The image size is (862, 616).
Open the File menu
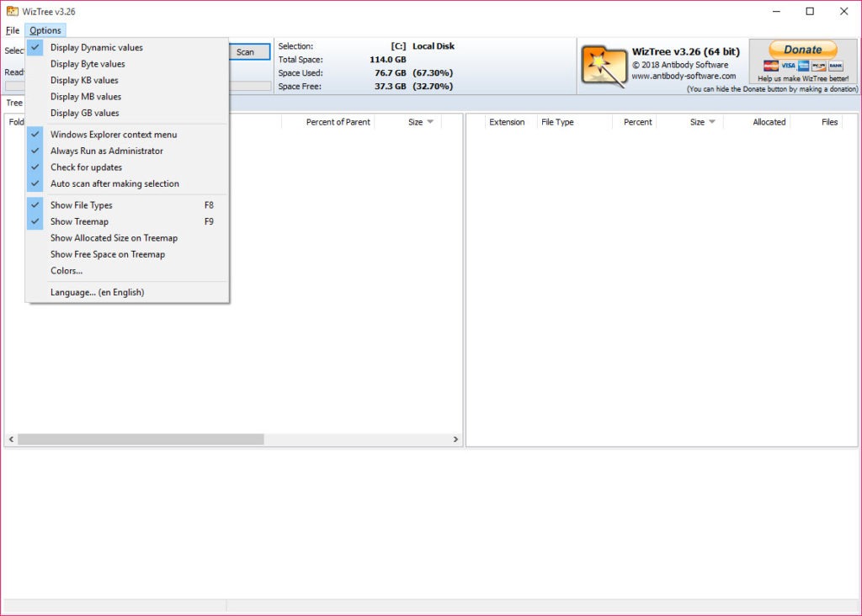13,30
